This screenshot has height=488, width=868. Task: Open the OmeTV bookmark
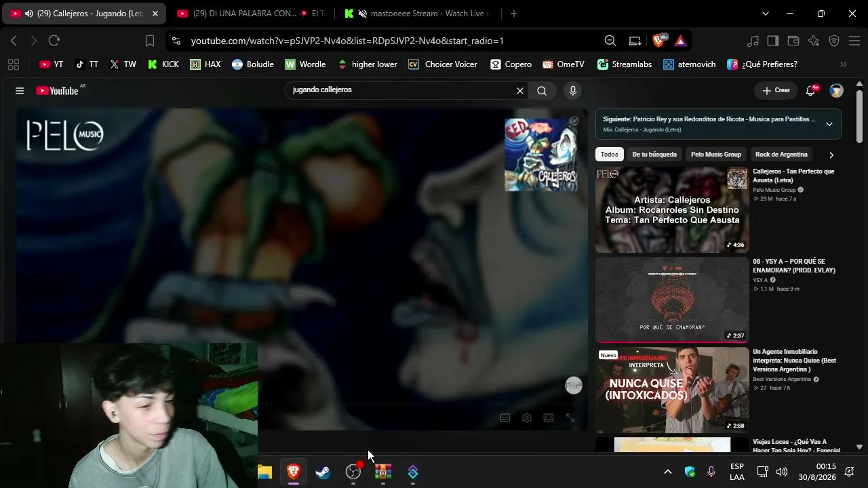click(x=563, y=64)
